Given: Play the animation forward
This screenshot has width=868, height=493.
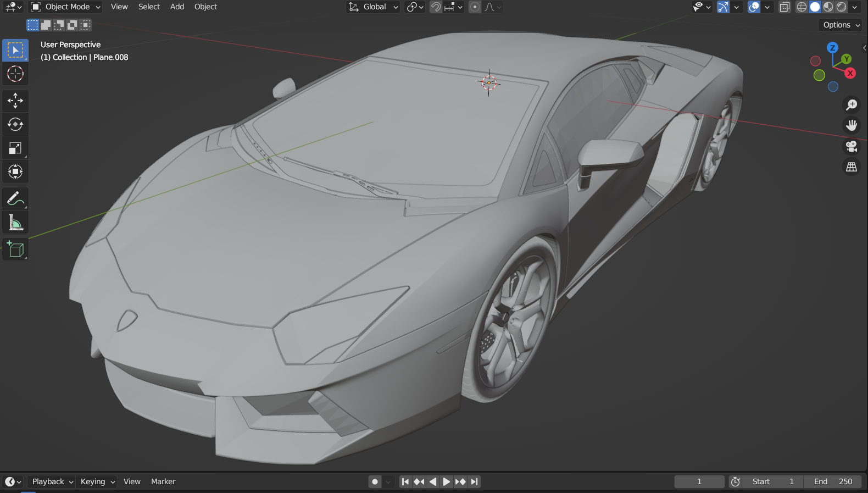Looking at the screenshot, I should [x=447, y=481].
